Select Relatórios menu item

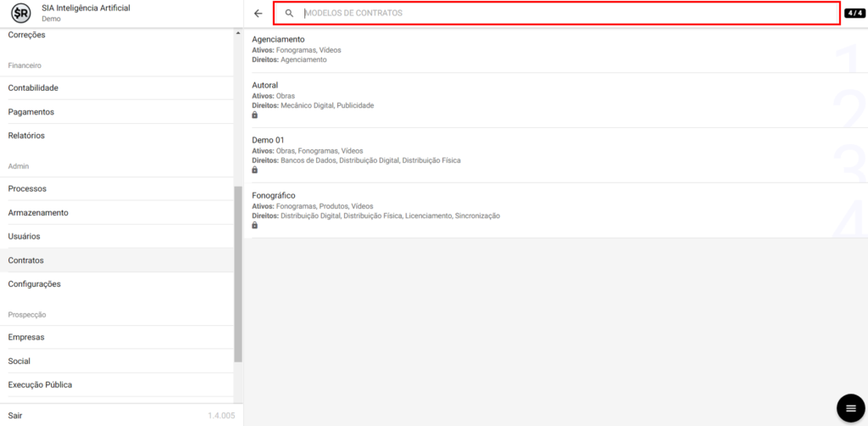click(x=26, y=136)
